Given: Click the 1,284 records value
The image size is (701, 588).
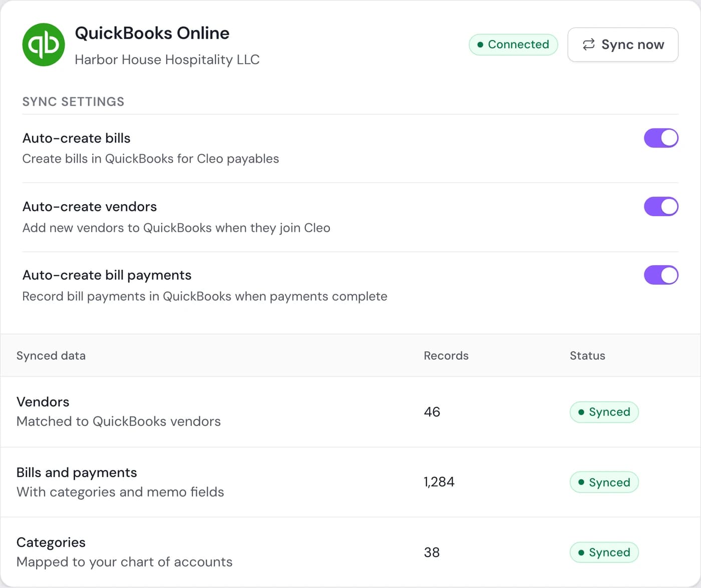Looking at the screenshot, I should click(439, 482).
